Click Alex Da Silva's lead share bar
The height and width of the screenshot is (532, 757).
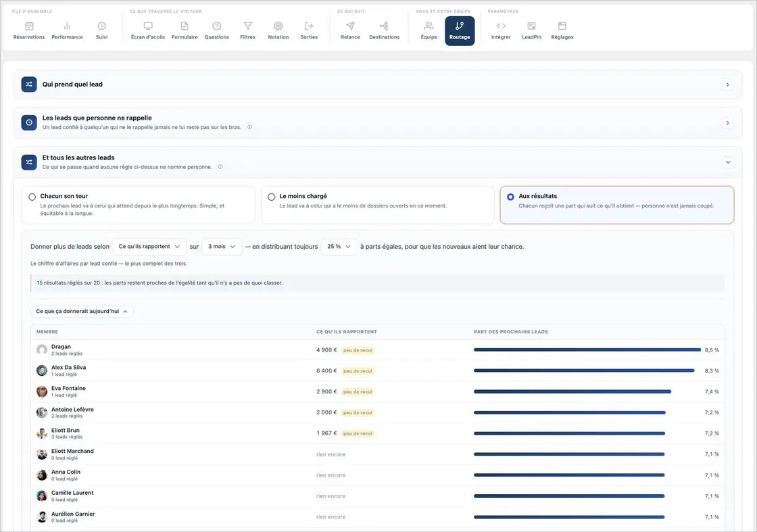coord(584,370)
